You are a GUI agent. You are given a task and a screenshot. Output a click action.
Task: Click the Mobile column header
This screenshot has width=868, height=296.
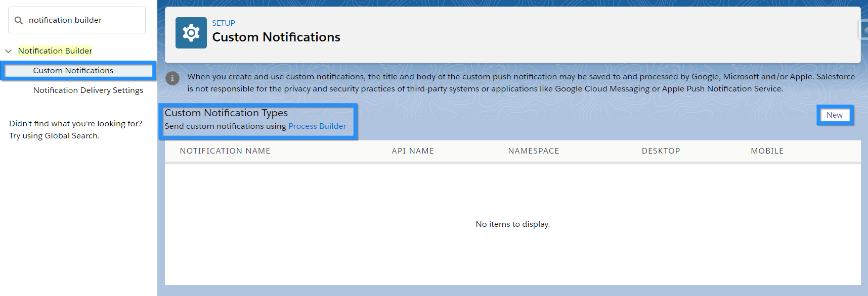coord(767,151)
